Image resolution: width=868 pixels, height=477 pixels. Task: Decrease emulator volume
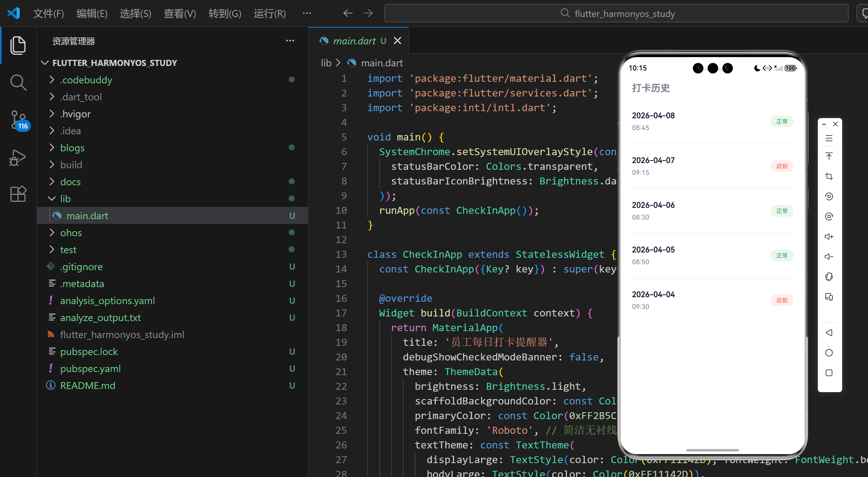coord(829,257)
